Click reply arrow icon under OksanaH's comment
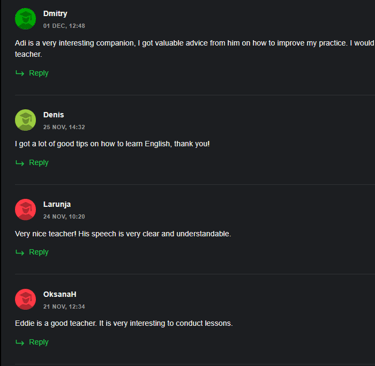Image resolution: width=375 pixels, height=366 pixels. click(20, 342)
